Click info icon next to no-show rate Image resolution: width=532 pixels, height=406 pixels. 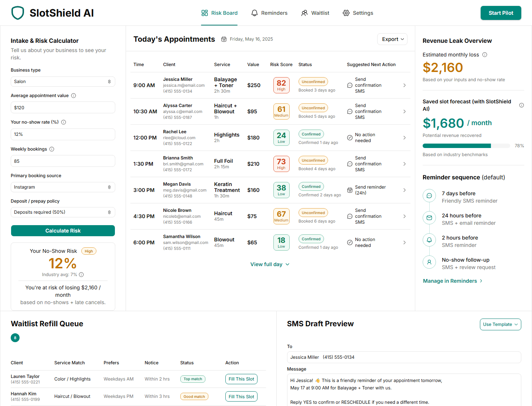point(64,122)
